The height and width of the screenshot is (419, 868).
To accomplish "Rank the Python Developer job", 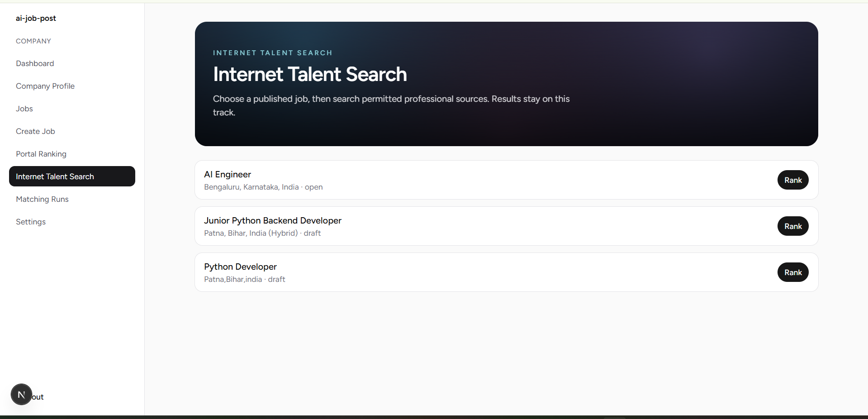I will tap(793, 272).
